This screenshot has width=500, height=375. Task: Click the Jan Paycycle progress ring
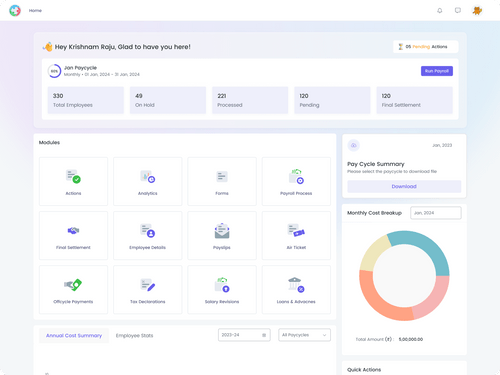pos(54,71)
